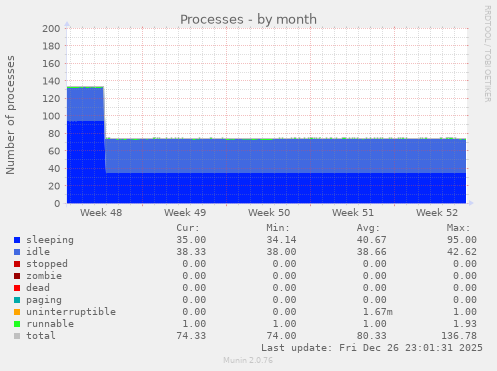
Task: Click the 100 y-axis tick label
Action: [x=51, y=116]
